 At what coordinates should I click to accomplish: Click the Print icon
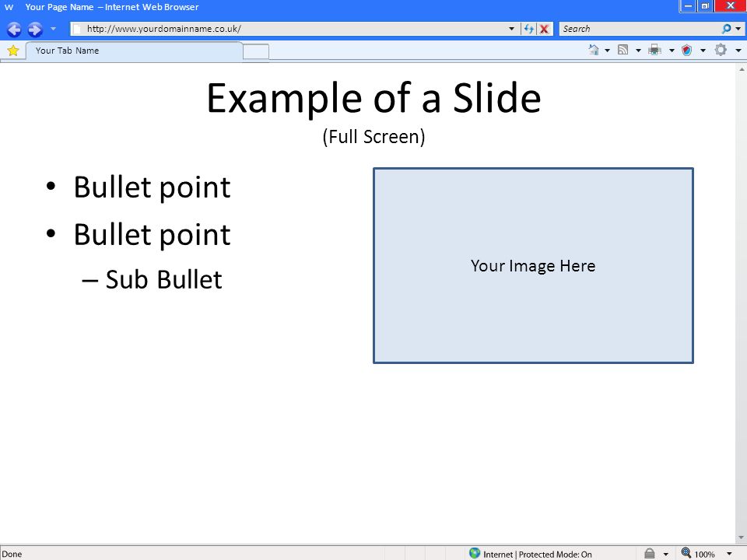pos(655,50)
